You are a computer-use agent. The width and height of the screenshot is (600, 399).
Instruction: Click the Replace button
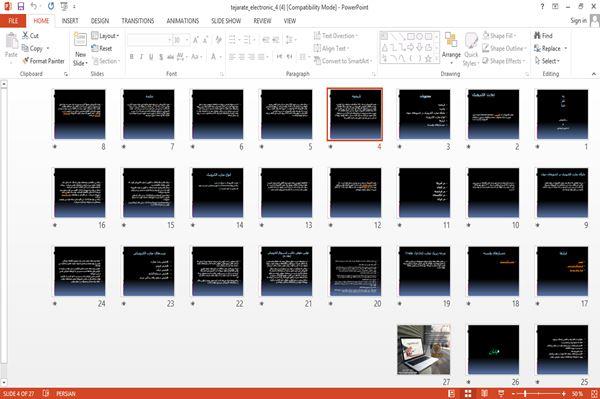[x=550, y=49]
